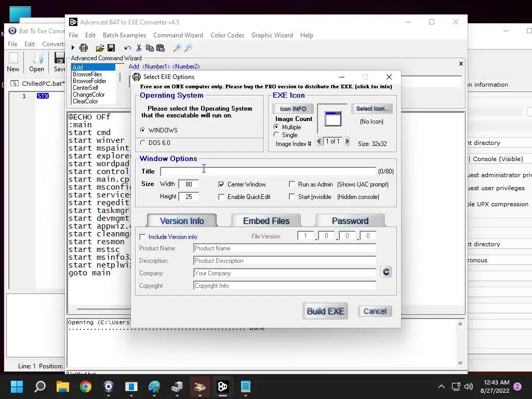Check Include Version info
532x399 pixels.
[142, 237]
